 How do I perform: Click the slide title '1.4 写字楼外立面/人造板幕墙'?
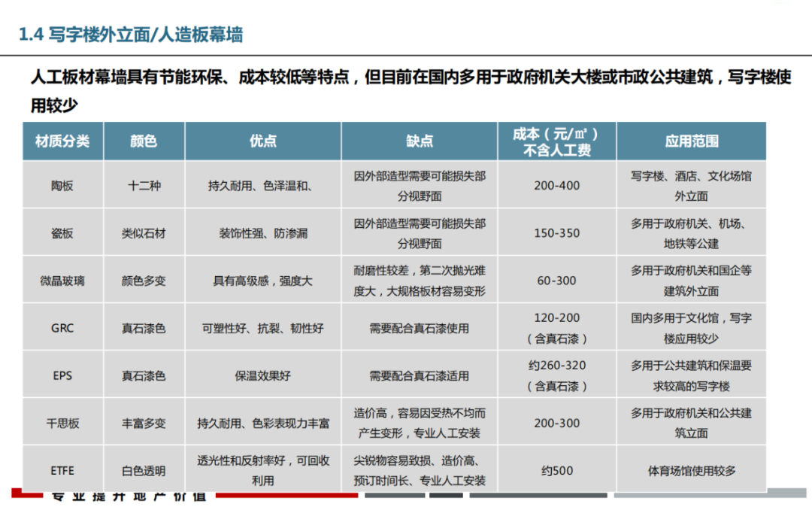tap(131, 35)
